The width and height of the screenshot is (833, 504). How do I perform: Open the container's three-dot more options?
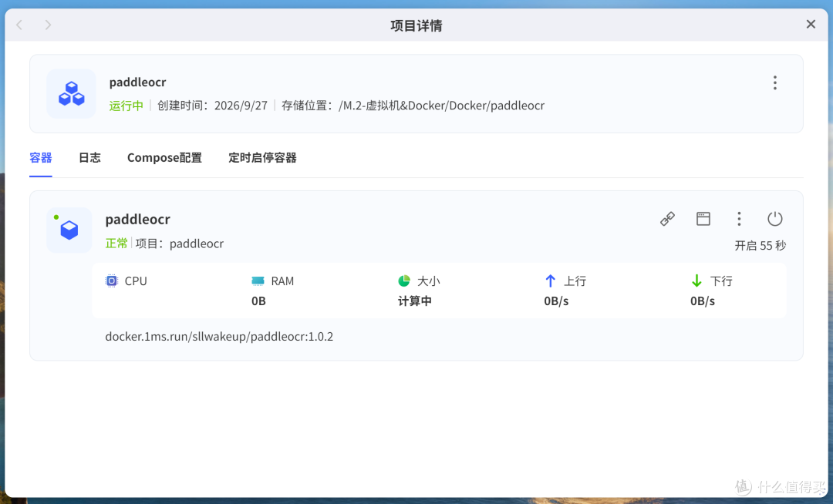tap(739, 219)
